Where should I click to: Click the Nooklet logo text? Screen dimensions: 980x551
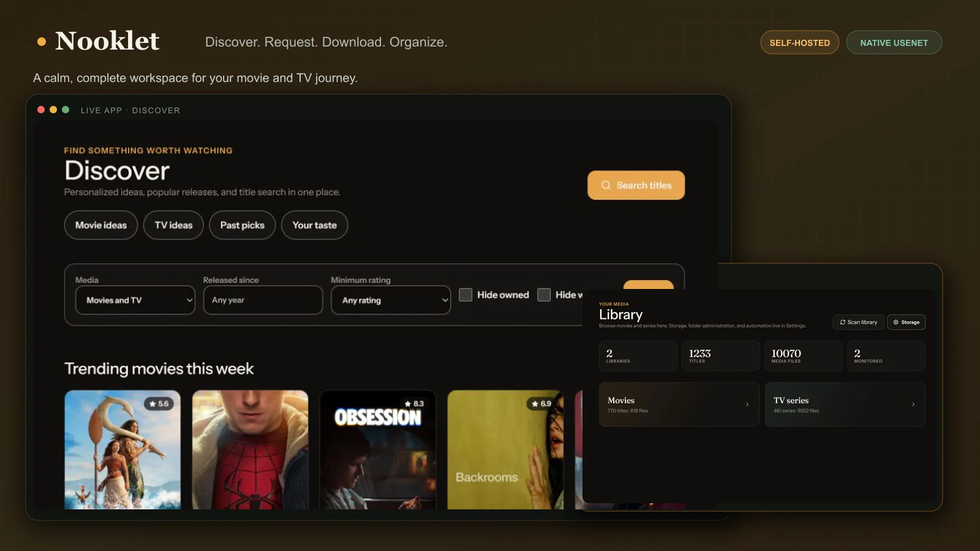coord(107,41)
